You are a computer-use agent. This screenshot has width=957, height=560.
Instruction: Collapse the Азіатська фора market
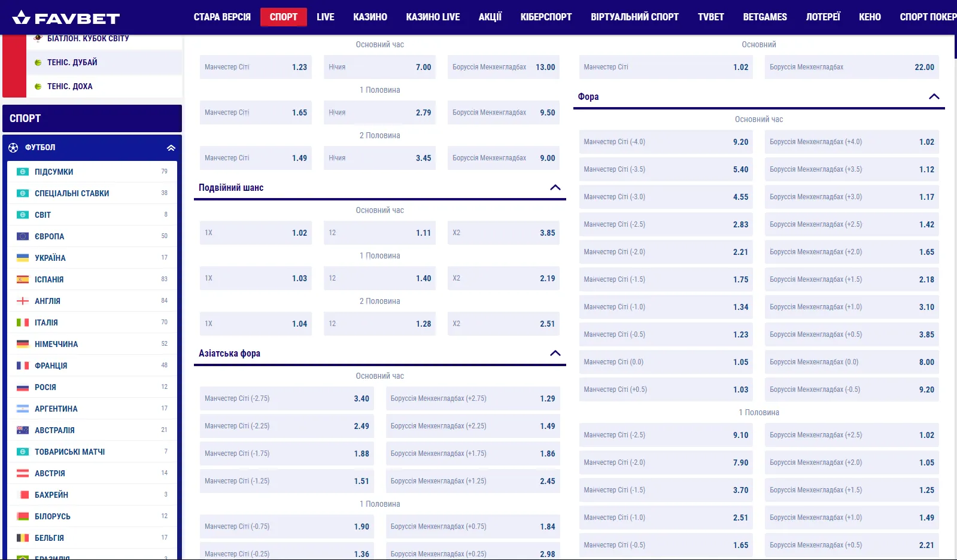pyautogui.click(x=555, y=354)
